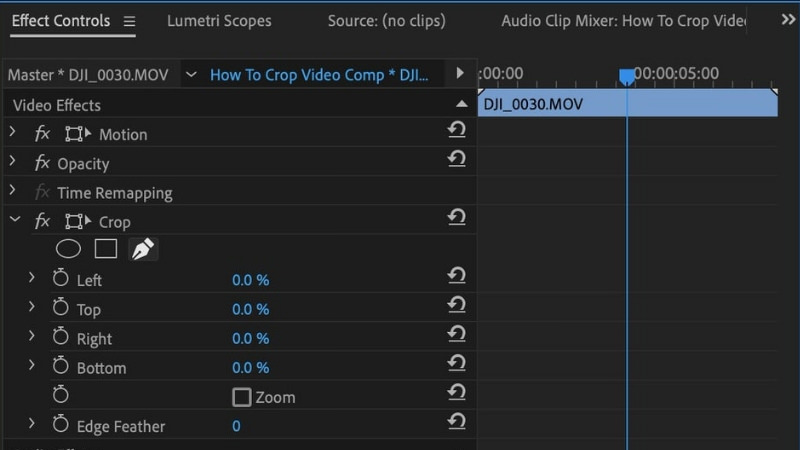Screen dimensions: 800x450
Task: Reset the Crop effect
Action: click(457, 217)
